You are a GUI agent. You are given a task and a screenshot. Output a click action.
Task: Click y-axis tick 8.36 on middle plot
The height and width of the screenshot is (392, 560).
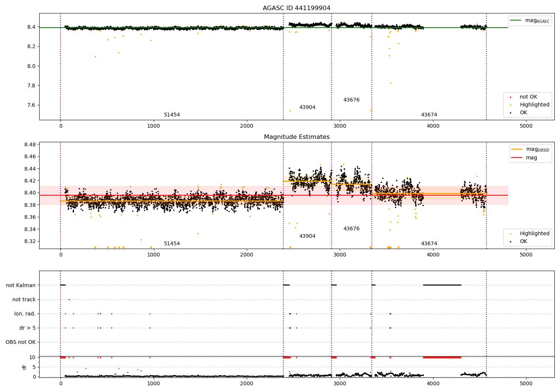pos(29,217)
